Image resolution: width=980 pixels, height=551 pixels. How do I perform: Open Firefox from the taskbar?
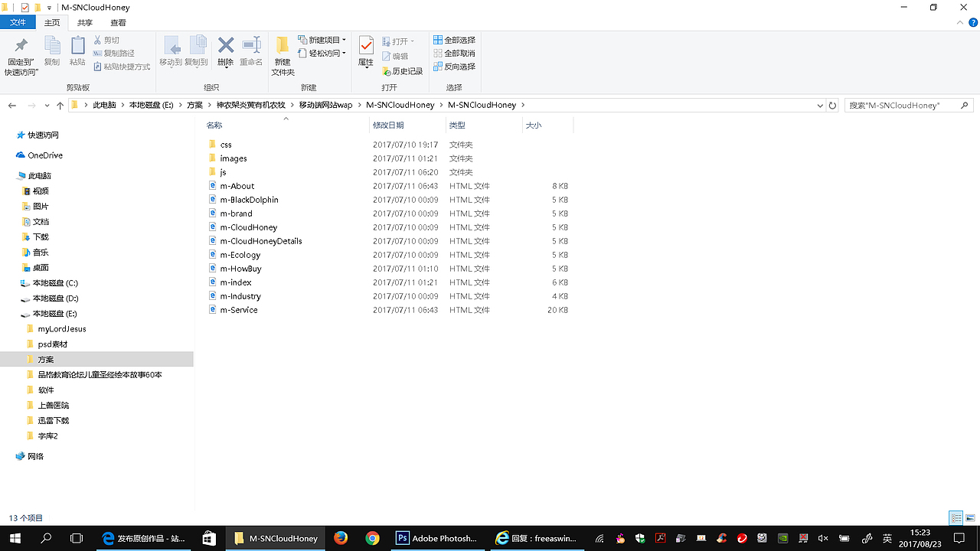click(341, 538)
